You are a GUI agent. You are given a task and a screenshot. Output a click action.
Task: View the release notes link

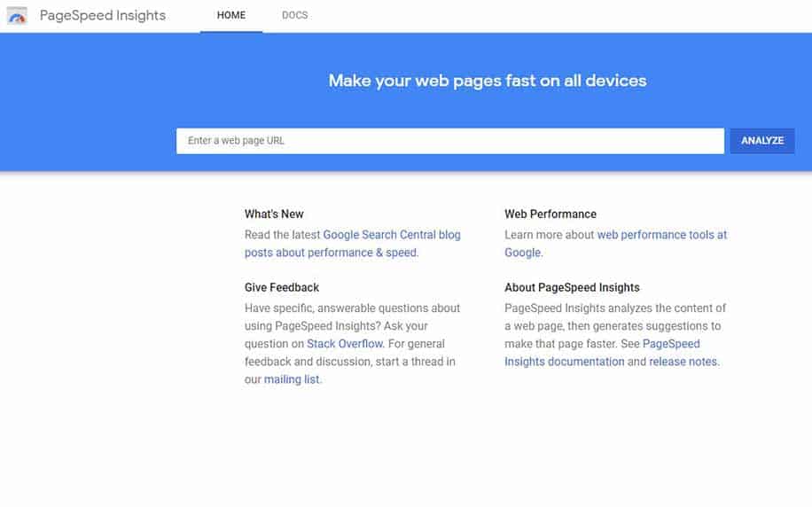[x=683, y=362]
